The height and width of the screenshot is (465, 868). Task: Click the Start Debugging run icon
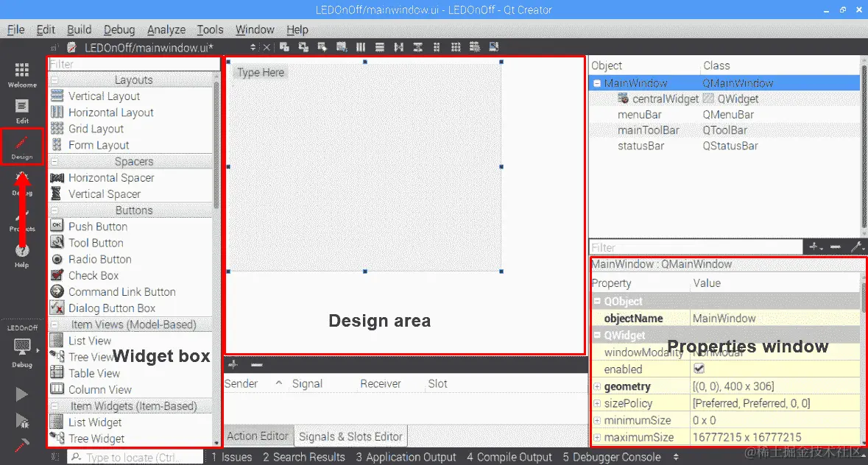21,421
